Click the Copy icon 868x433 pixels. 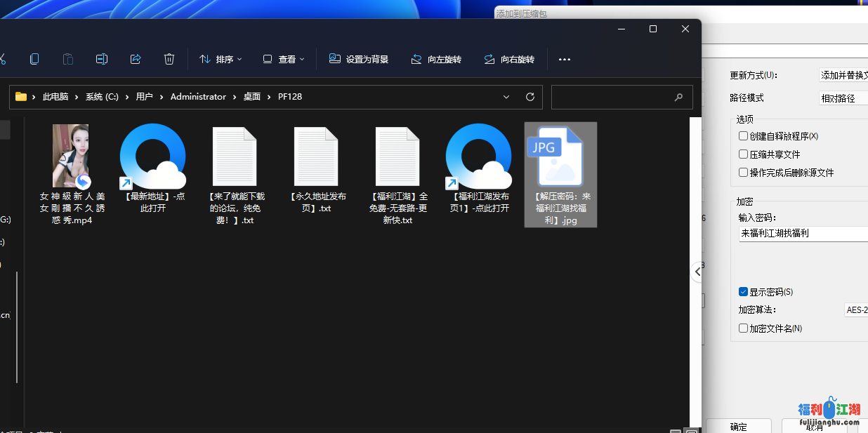(34, 59)
